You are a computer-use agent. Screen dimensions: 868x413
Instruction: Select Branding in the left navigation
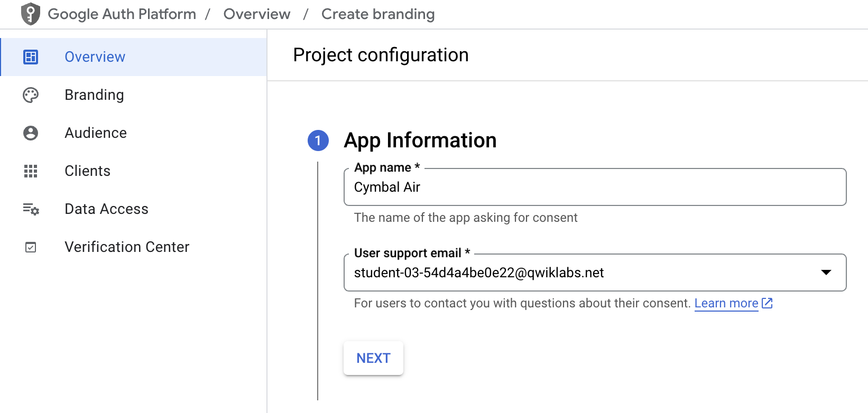click(94, 95)
